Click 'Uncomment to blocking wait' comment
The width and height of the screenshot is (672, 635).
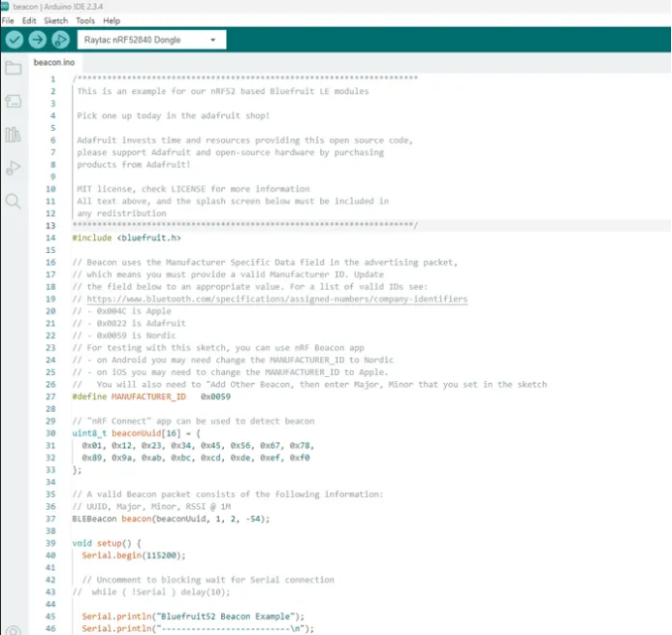(208, 580)
